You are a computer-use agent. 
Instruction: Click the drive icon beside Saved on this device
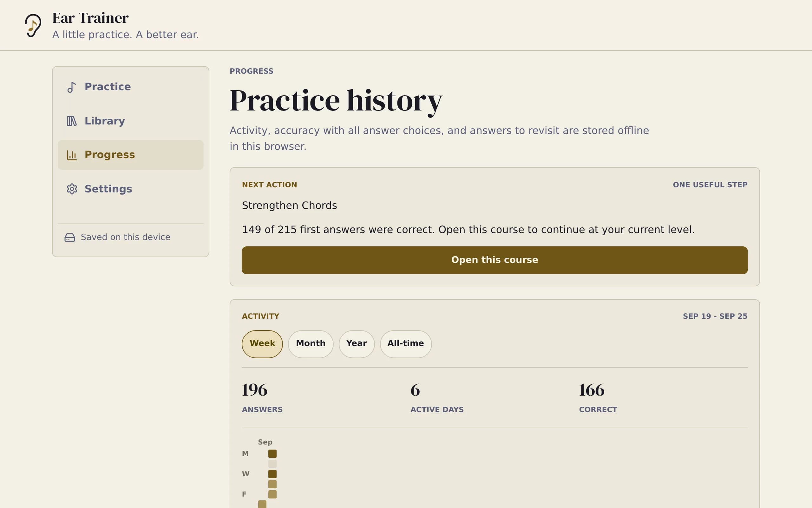pos(69,237)
